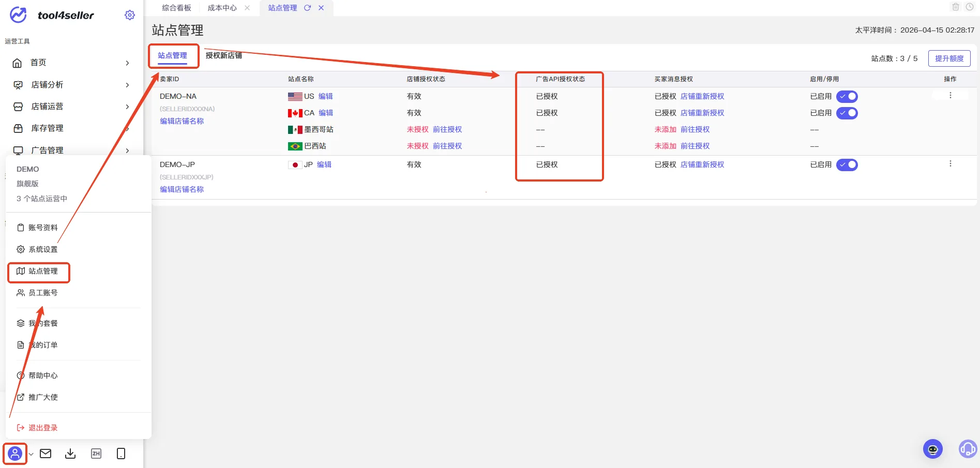Screen dimensions: 980x468
Task: Click the mobile phone icon
Action: tap(121, 454)
